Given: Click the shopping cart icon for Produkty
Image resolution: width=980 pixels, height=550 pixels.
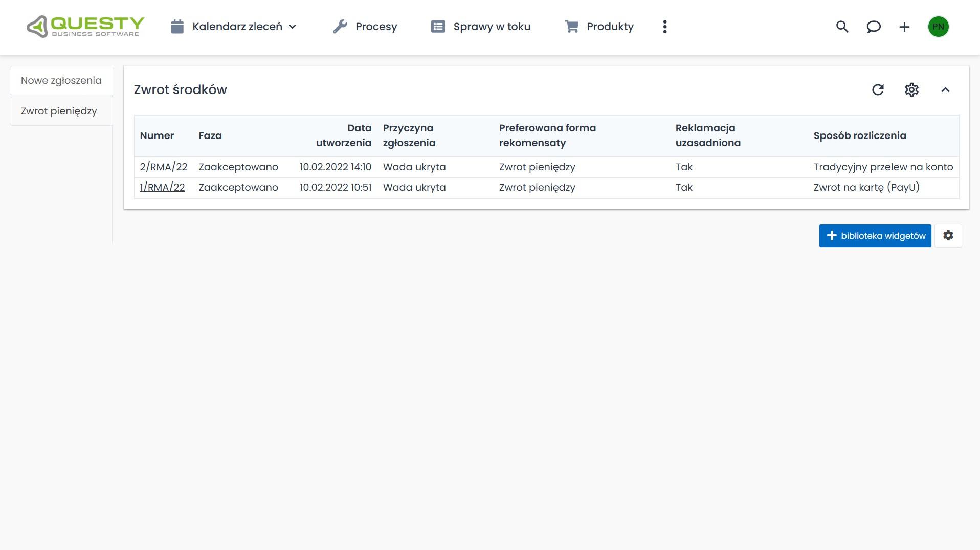Looking at the screenshot, I should pyautogui.click(x=572, y=27).
